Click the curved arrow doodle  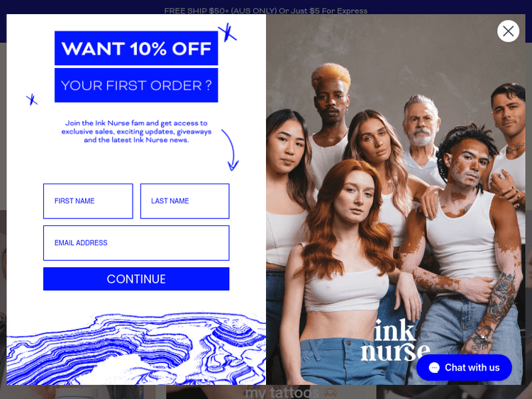231,150
